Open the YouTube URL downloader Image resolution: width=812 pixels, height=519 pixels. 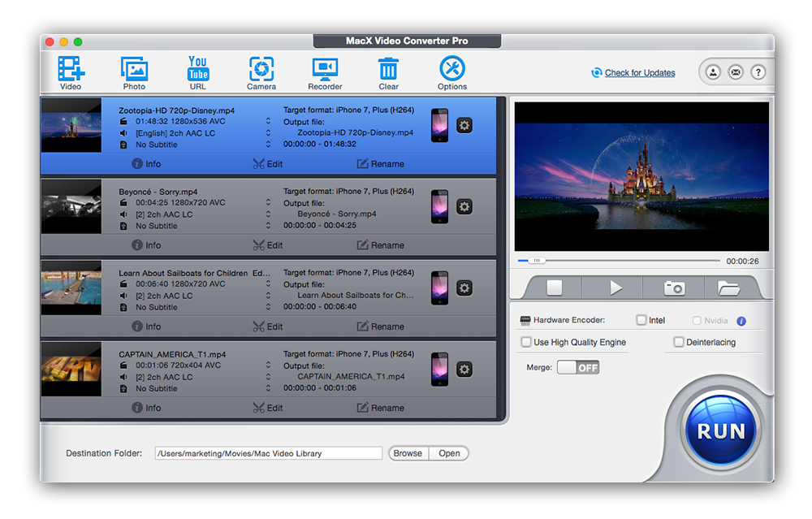click(198, 73)
